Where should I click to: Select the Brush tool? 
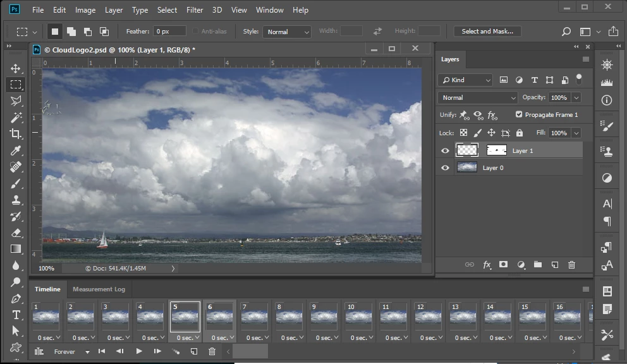[x=16, y=183]
